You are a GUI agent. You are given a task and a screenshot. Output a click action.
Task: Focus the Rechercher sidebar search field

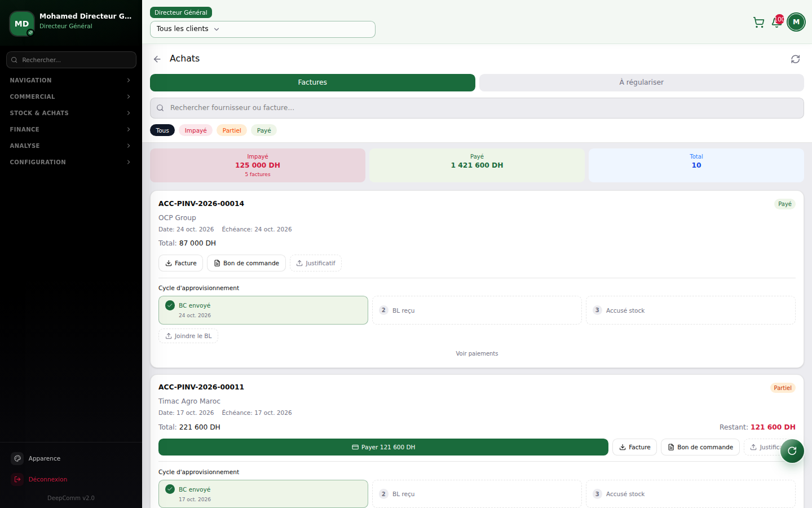[71, 60]
